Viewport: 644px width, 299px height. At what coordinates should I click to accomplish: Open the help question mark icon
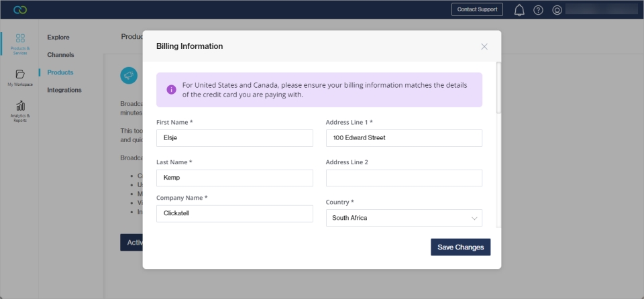(538, 10)
